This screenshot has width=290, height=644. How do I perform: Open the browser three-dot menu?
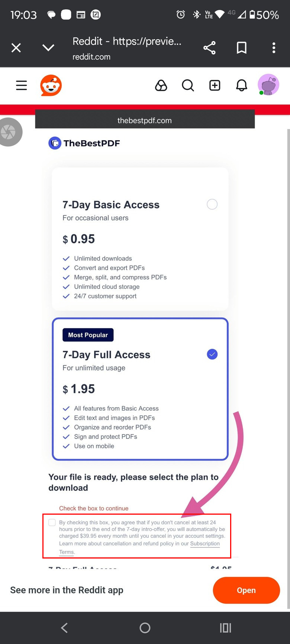tap(274, 48)
